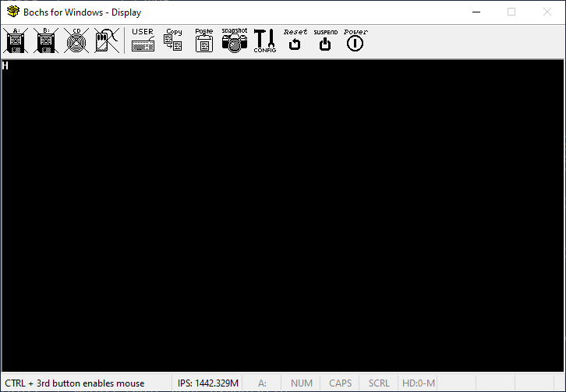Close the Bochs Display window
The image size is (566, 392).
click(x=547, y=12)
